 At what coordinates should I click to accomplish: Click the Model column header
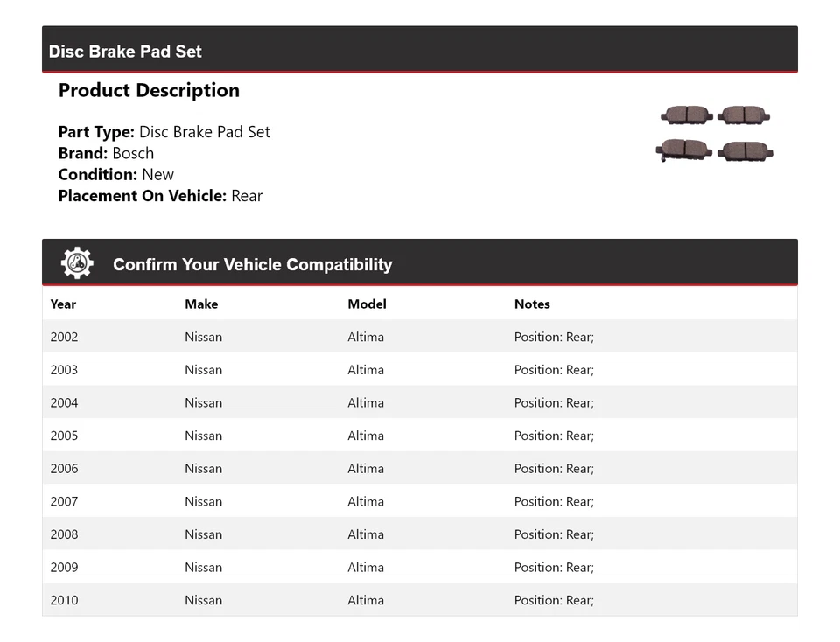pos(367,304)
